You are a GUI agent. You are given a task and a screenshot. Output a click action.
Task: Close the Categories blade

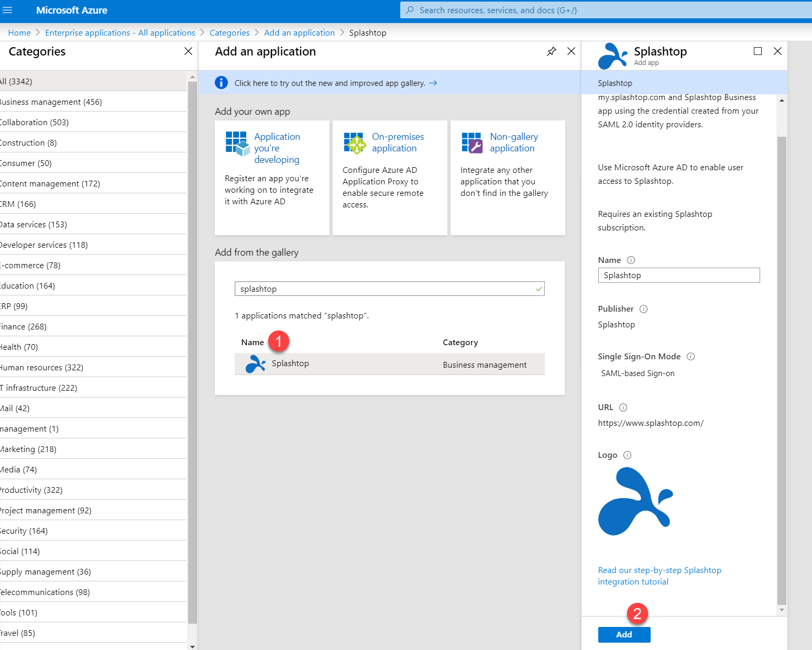[x=188, y=51]
